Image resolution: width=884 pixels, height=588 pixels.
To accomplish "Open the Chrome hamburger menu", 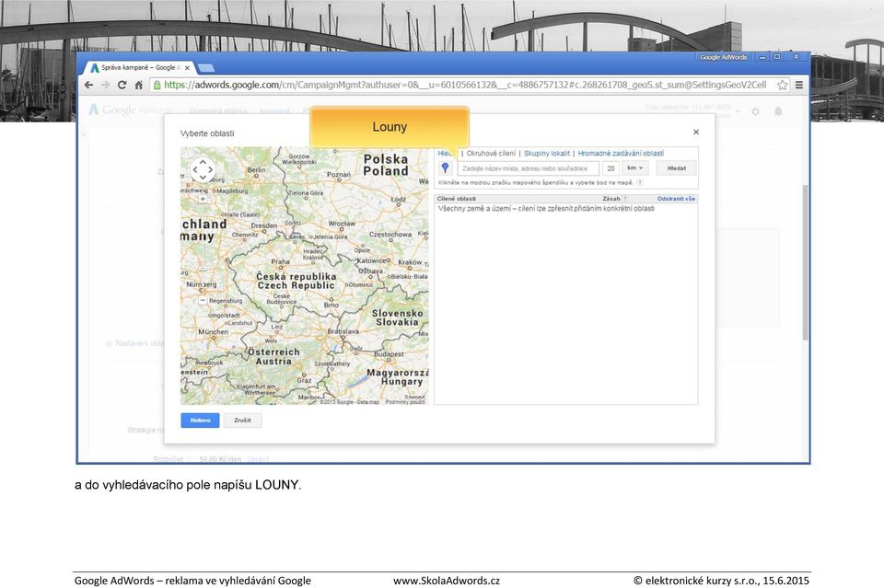I will coord(799,85).
